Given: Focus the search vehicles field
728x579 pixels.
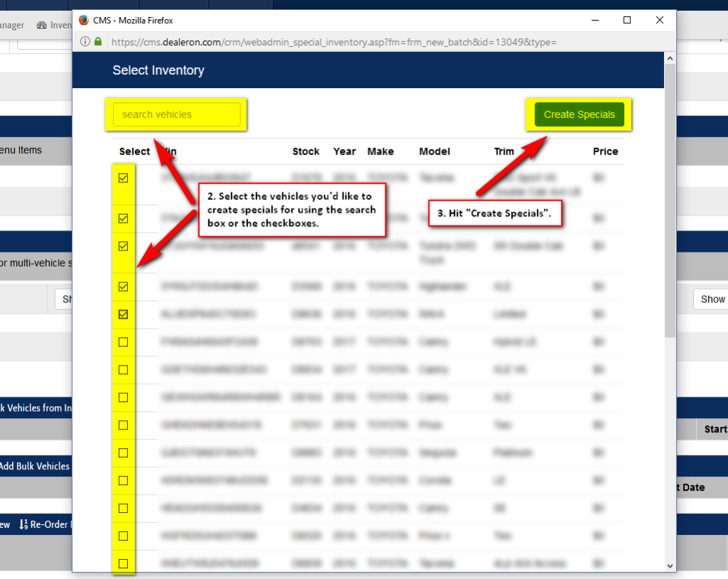Looking at the screenshot, I should (x=176, y=115).
